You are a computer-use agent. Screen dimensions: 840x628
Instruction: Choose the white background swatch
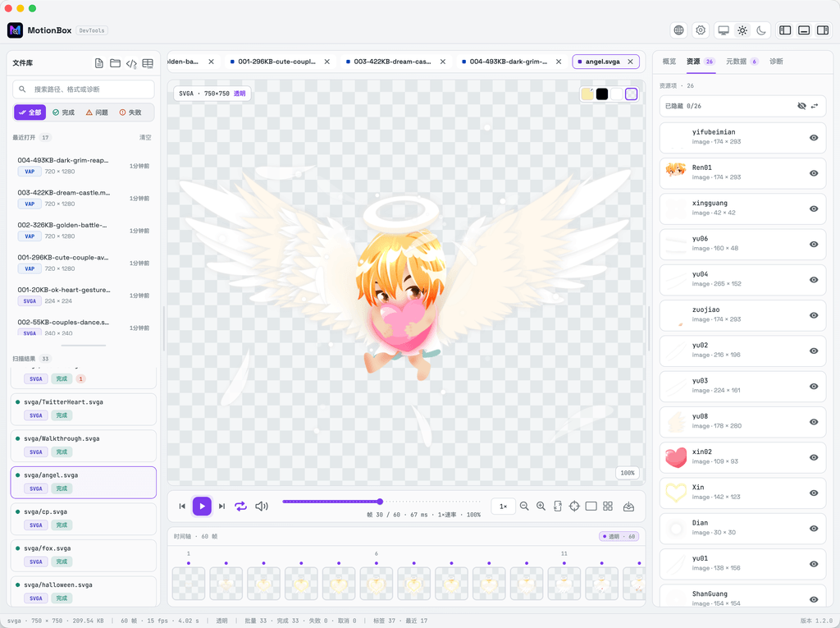[x=617, y=94]
